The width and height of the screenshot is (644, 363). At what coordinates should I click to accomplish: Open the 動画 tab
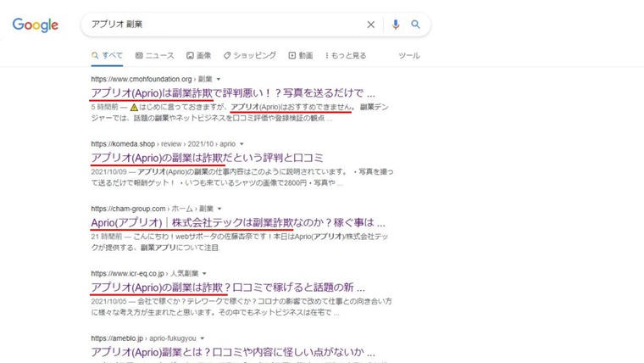click(301, 55)
